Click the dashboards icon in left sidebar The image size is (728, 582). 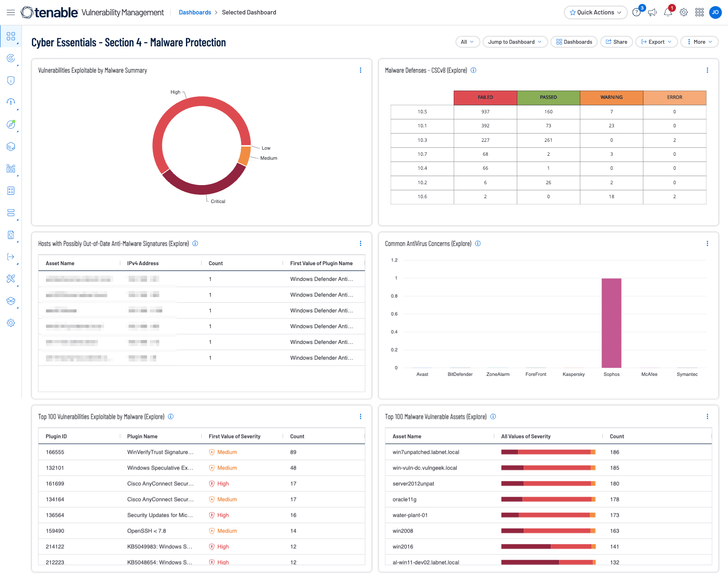point(11,36)
